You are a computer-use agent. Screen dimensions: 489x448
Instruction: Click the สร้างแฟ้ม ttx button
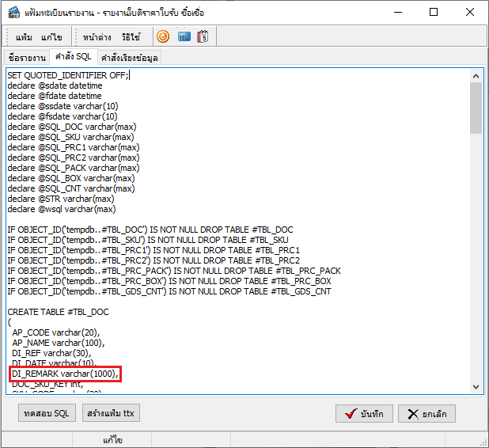click(x=109, y=413)
